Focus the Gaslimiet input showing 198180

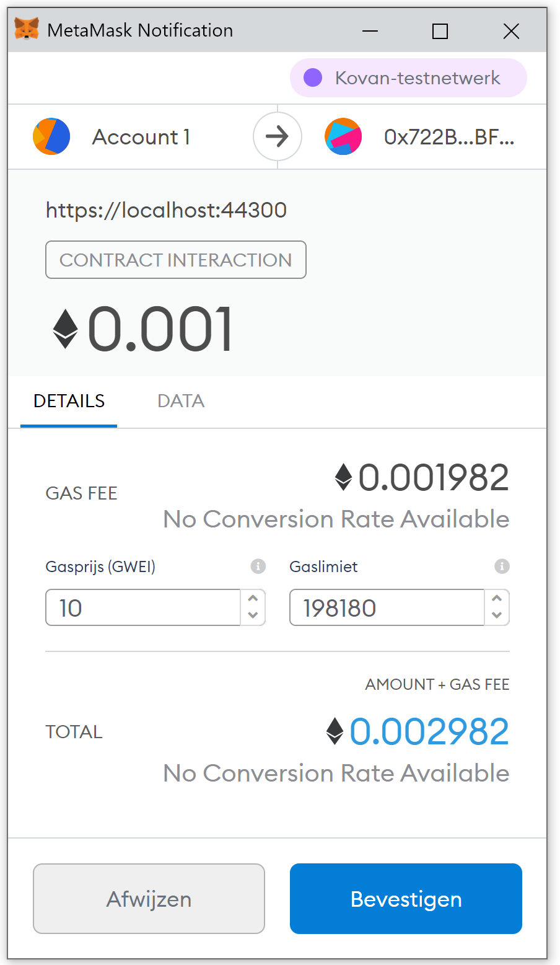tap(387, 607)
